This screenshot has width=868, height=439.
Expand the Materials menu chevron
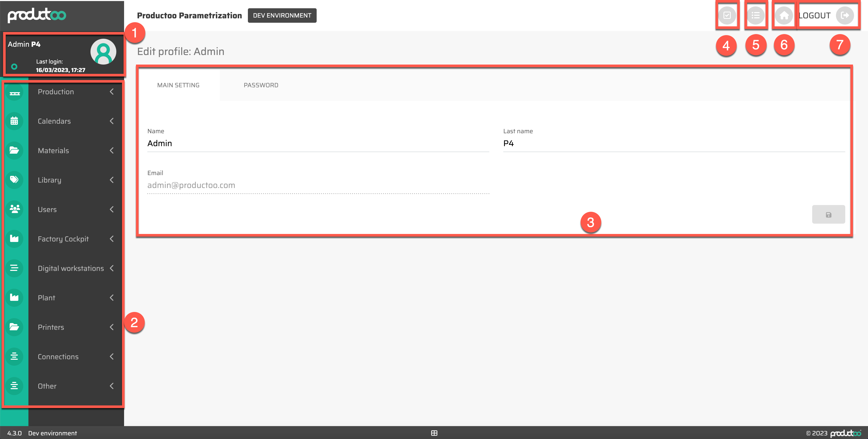[112, 151]
